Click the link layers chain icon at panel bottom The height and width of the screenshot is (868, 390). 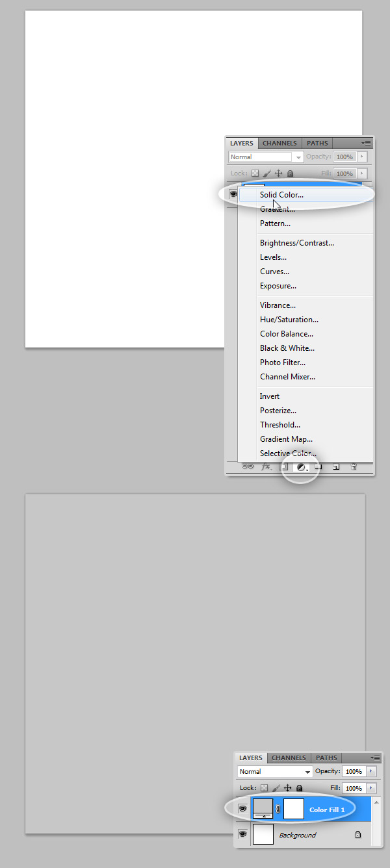tap(248, 466)
